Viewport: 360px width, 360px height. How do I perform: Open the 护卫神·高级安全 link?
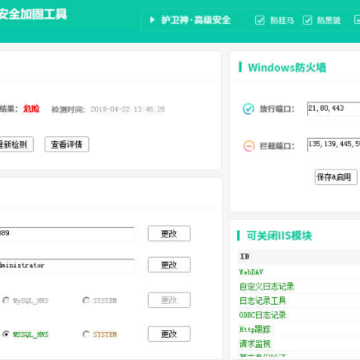click(196, 20)
